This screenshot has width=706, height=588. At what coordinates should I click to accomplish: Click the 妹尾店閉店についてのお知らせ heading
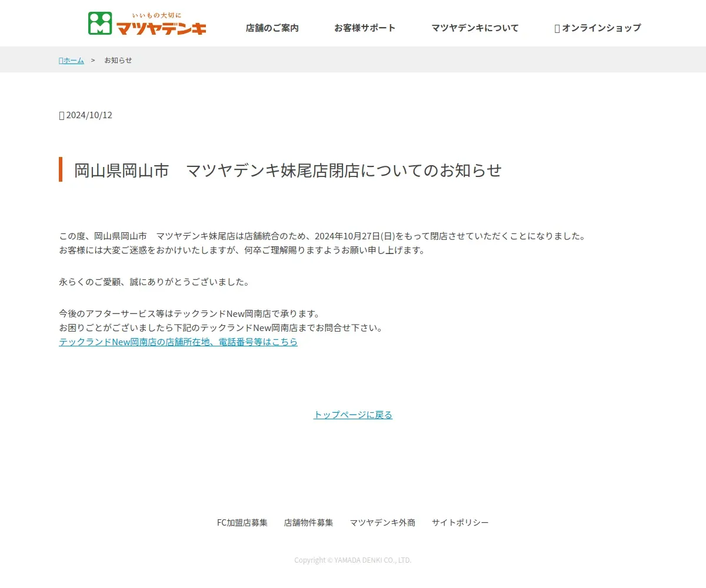tap(288, 170)
